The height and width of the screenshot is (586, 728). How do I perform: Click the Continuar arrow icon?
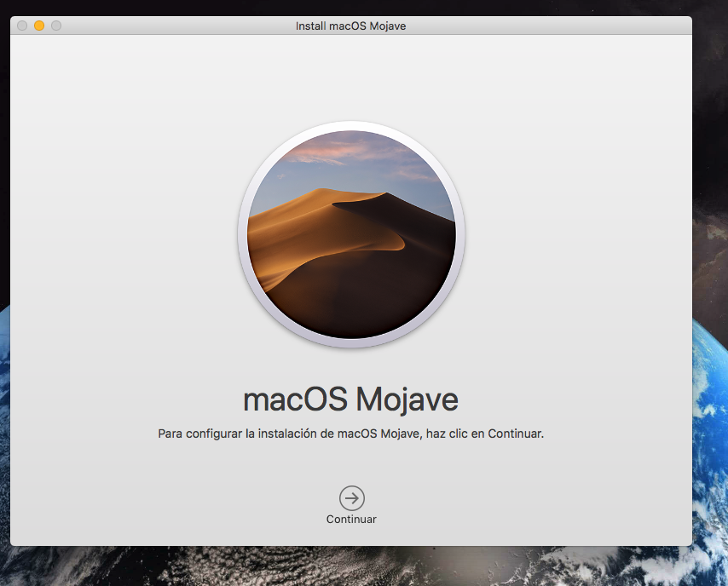351,498
